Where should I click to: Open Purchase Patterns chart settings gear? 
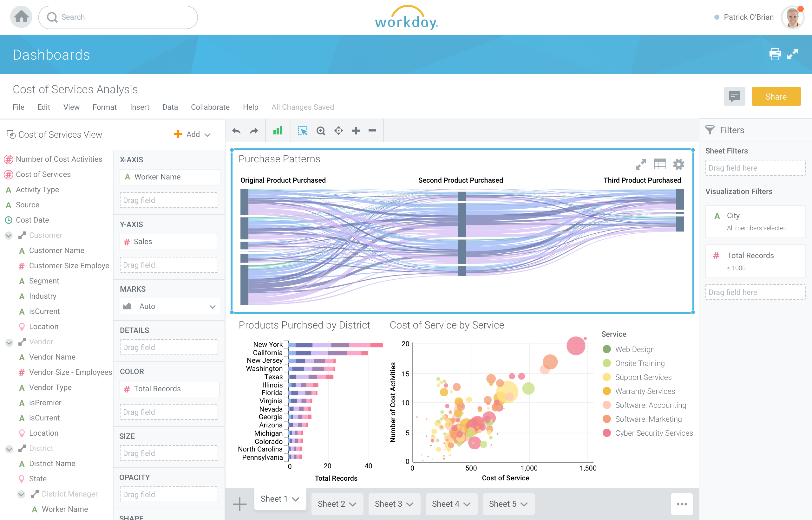pyautogui.click(x=678, y=165)
